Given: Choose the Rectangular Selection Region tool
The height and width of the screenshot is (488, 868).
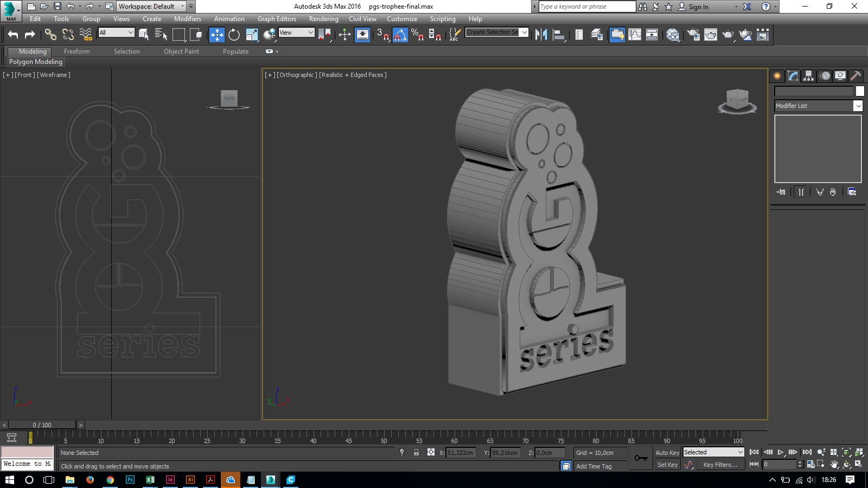Looking at the screenshot, I should click(178, 35).
